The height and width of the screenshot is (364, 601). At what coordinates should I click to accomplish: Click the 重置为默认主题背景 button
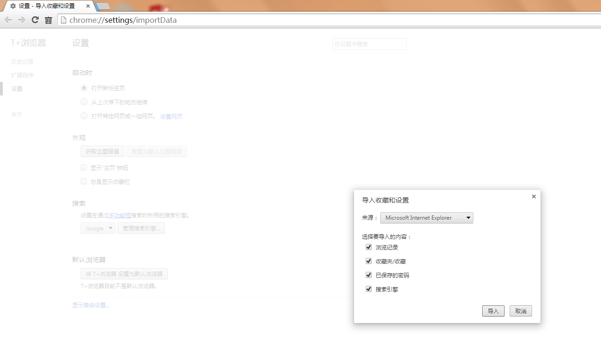click(x=157, y=152)
